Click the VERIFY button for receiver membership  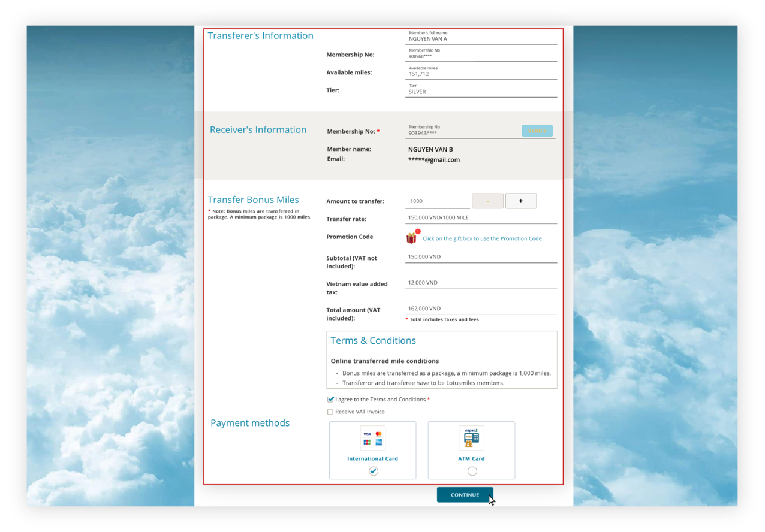click(537, 131)
